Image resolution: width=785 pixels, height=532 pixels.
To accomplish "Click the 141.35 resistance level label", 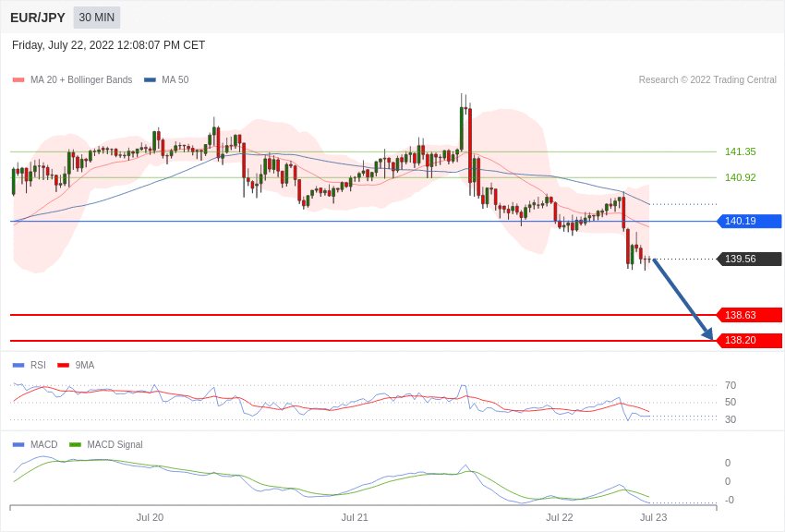I will click(740, 151).
